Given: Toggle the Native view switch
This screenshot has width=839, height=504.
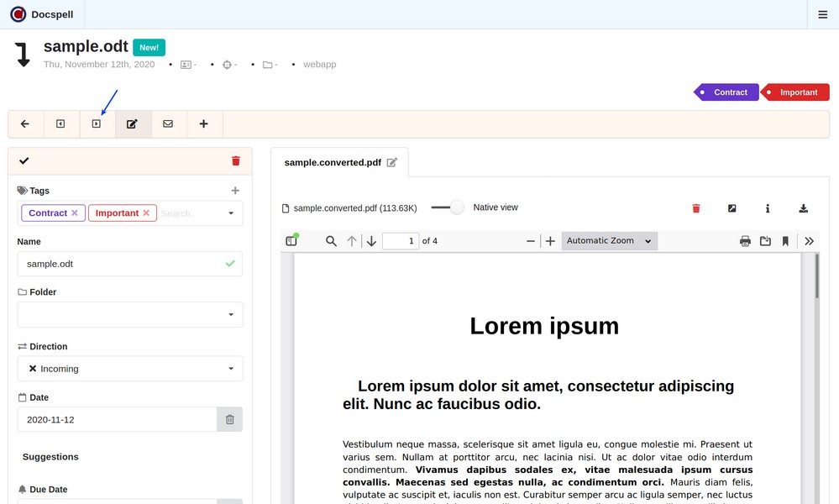Looking at the screenshot, I should tap(448, 207).
